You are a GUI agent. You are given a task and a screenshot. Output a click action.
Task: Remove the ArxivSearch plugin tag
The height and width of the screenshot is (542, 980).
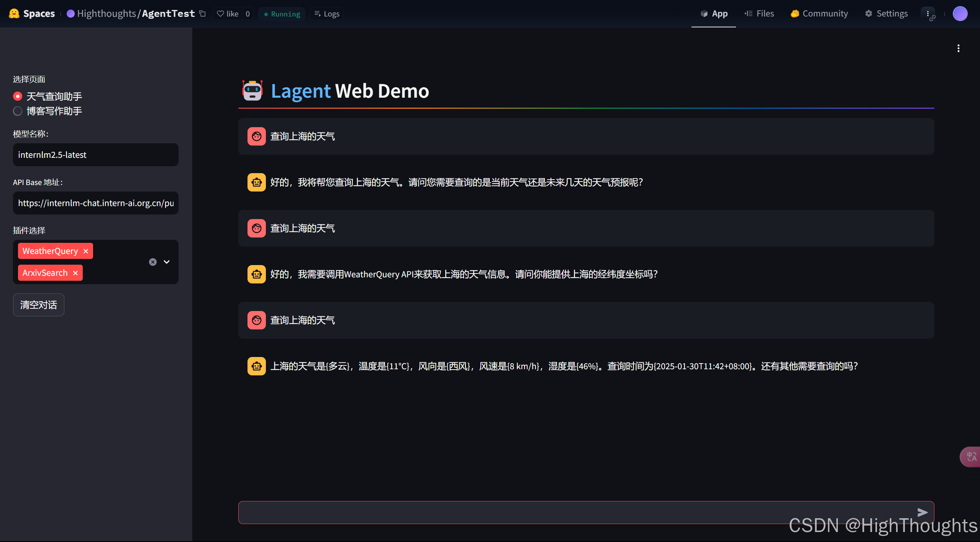click(x=75, y=273)
